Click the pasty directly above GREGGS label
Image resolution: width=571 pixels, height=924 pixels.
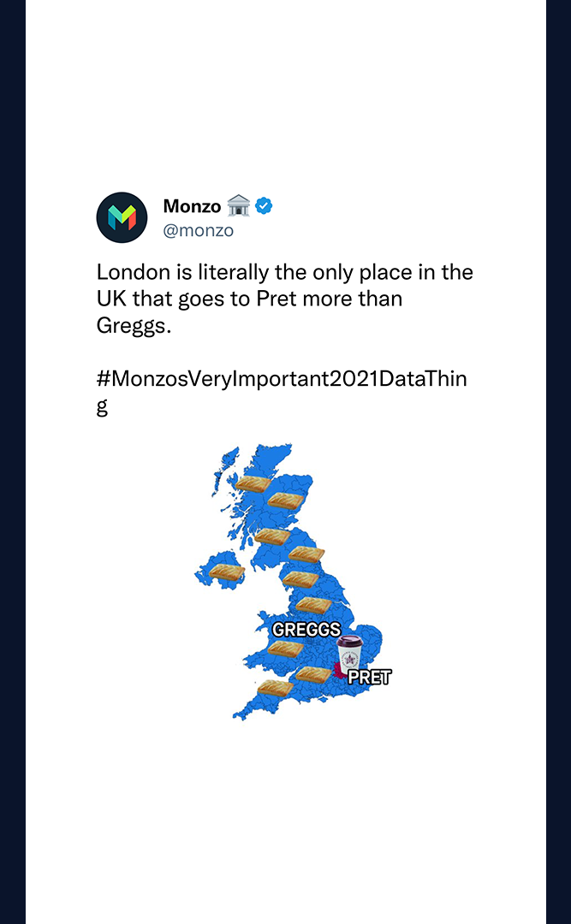click(314, 605)
